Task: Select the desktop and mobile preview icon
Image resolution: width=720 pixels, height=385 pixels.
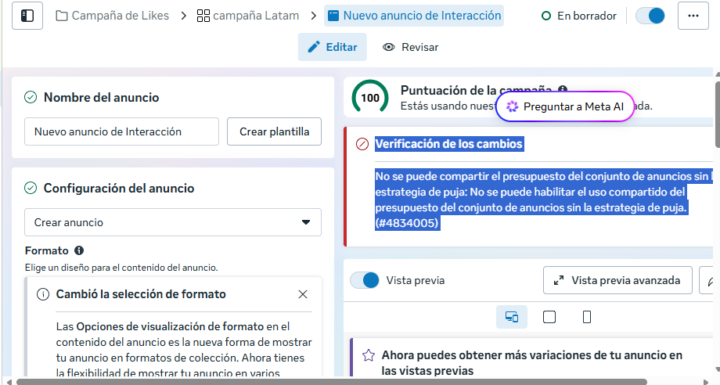Action: click(x=512, y=317)
